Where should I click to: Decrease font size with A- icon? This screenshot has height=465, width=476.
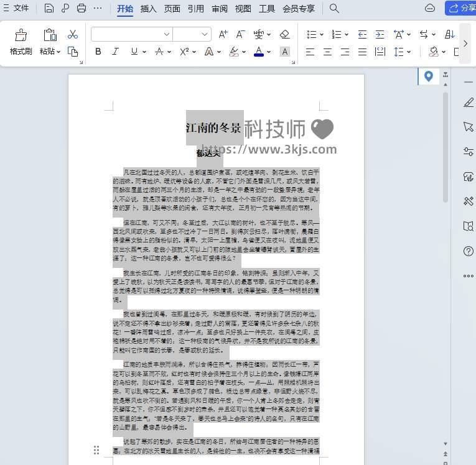[240, 34]
